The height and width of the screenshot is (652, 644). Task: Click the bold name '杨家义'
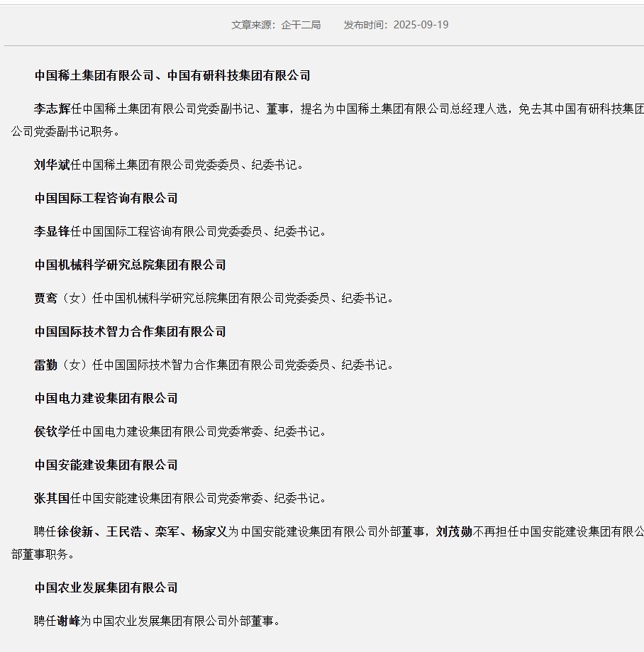click(209, 532)
